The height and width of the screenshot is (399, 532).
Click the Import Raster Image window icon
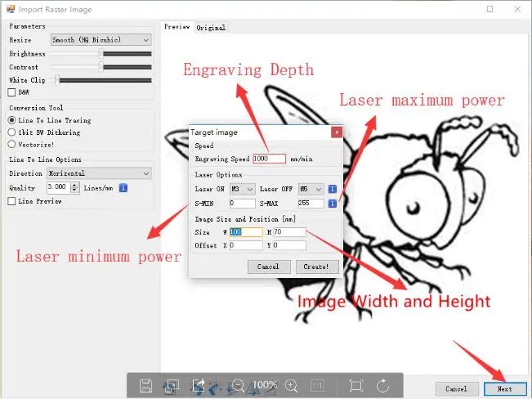tap(11, 9)
